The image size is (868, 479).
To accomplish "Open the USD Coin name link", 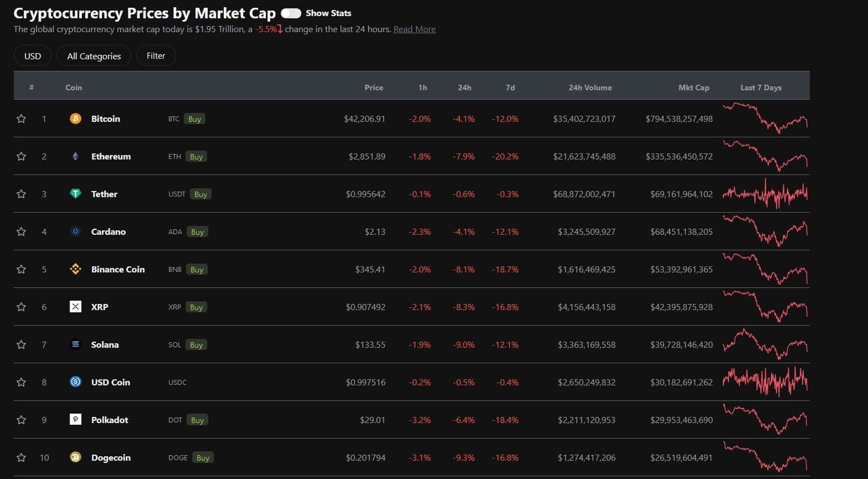I will (111, 382).
